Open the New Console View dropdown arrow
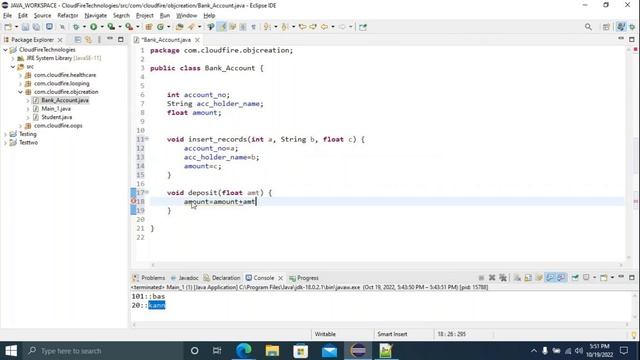This screenshot has height=360, width=640. (612, 278)
